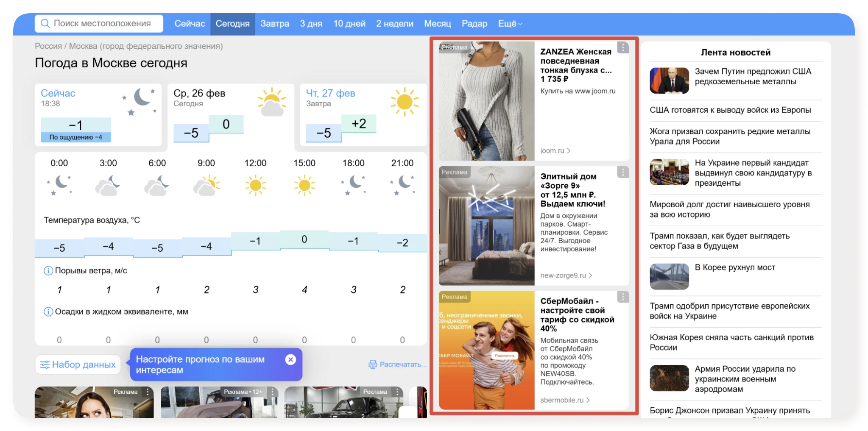Click the joom.ru link

[x=555, y=150]
